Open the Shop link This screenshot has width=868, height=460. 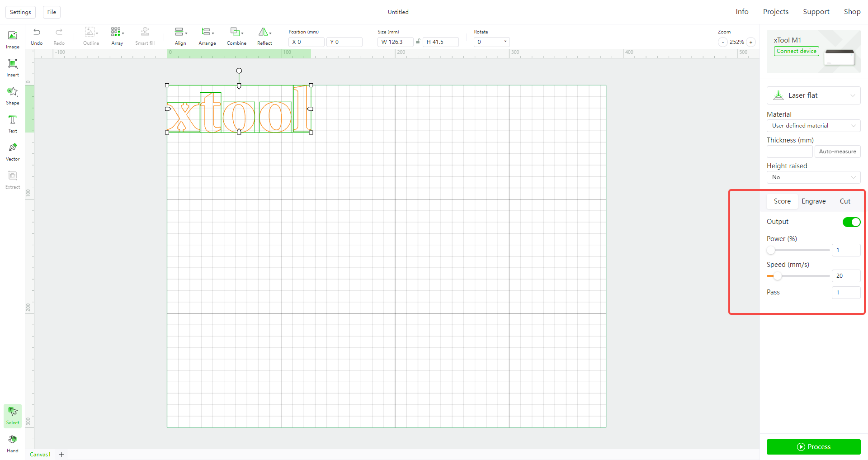[x=852, y=12]
